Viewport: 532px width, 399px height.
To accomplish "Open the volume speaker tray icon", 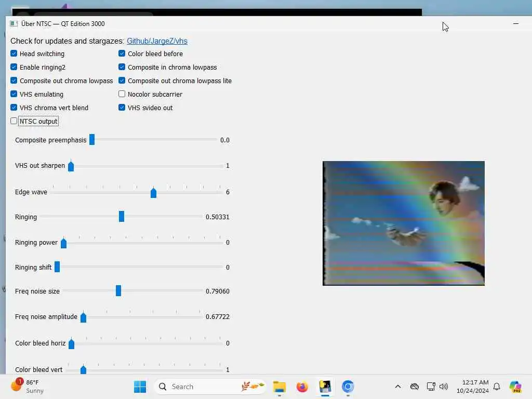I will pos(444,387).
